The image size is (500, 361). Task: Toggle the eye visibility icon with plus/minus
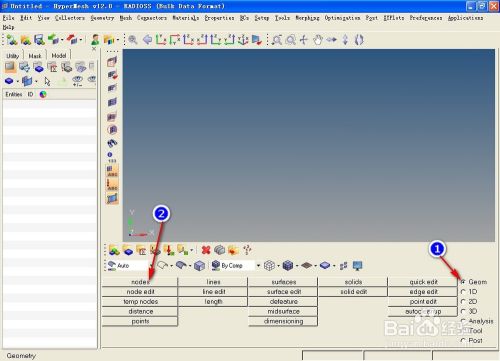pyautogui.click(x=77, y=81)
